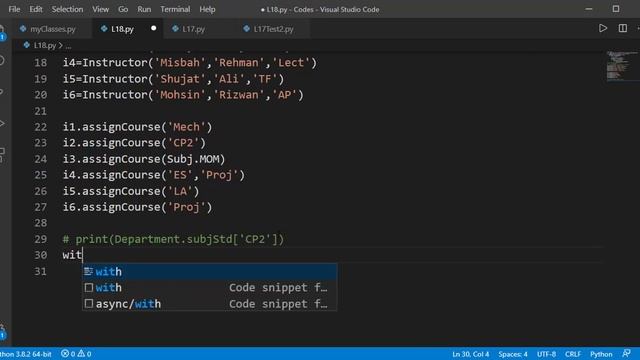Select the Python language mode
The width and height of the screenshot is (640, 360).
click(601, 354)
